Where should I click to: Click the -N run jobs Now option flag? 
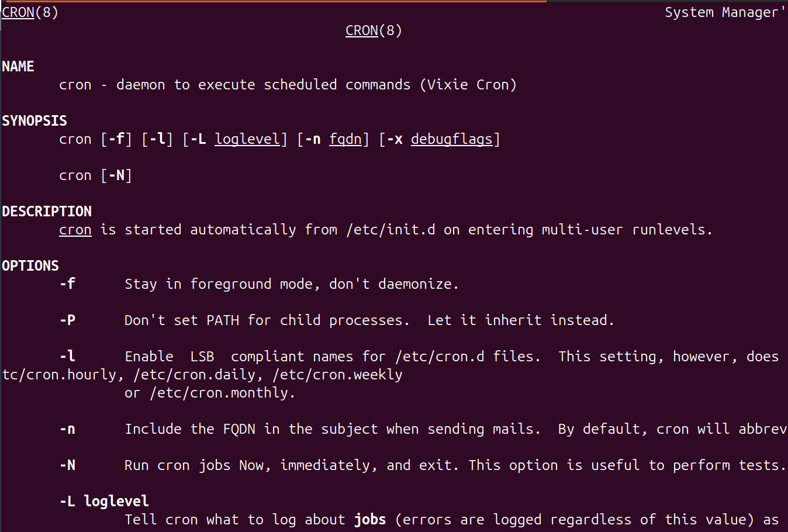(x=67, y=465)
